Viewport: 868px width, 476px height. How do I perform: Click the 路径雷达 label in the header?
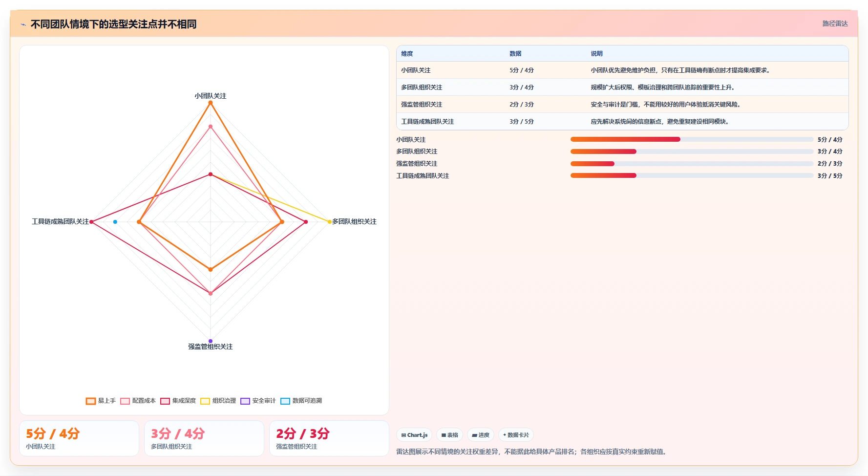point(835,23)
